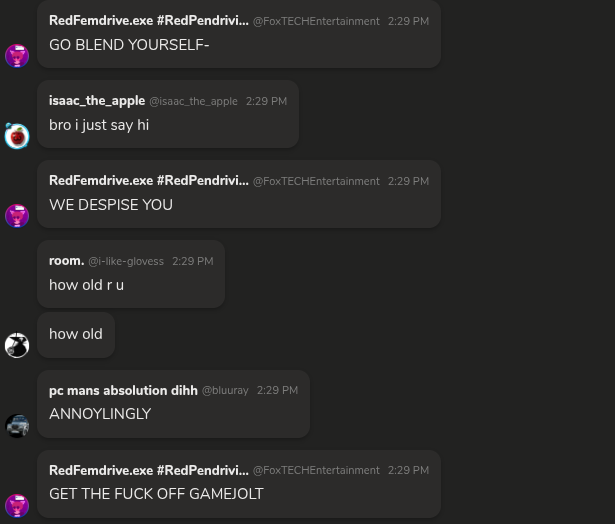This screenshot has height=524, width=615.
Task: Click 2:29 PM timestamp on isaac_the_apple message
Action: [266, 101]
